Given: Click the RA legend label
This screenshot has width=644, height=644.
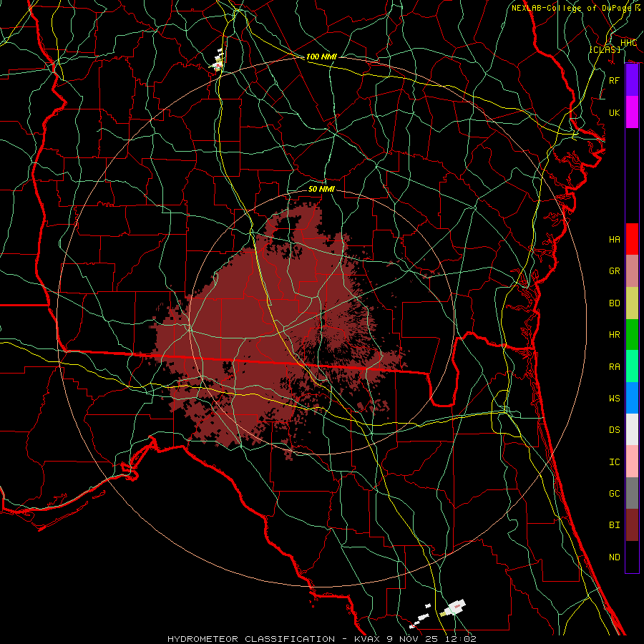Looking at the screenshot, I should pos(615,367).
